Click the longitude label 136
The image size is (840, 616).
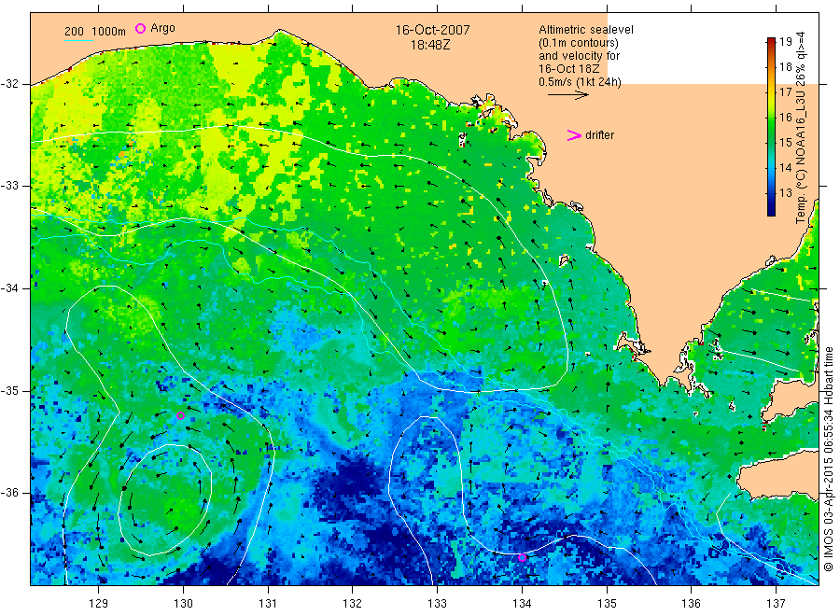click(691, 604)
